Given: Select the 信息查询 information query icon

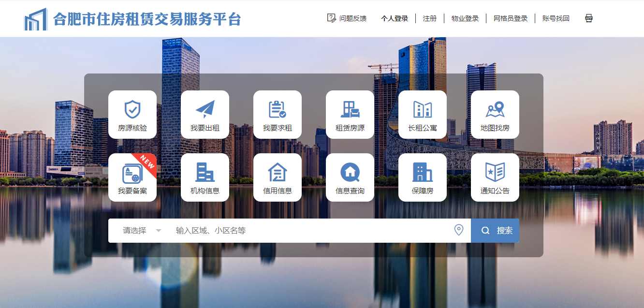Looking at the screenshot, I should point(350,177).
